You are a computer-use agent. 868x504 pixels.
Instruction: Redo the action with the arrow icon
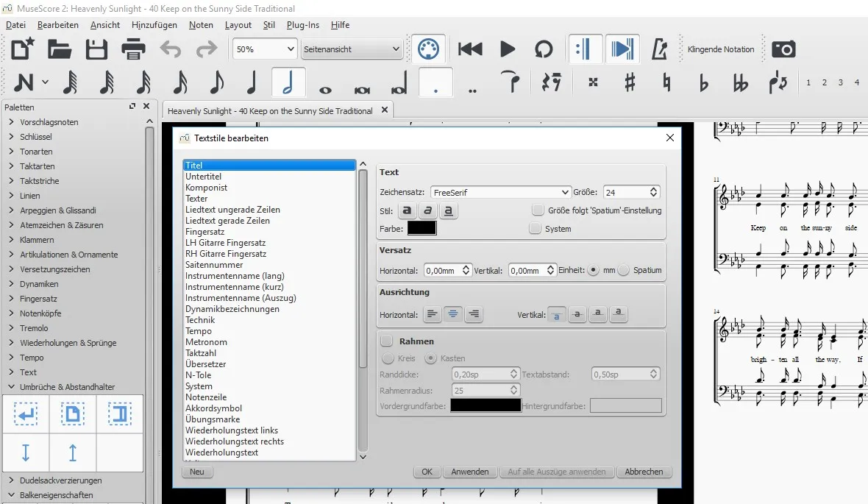207,49
